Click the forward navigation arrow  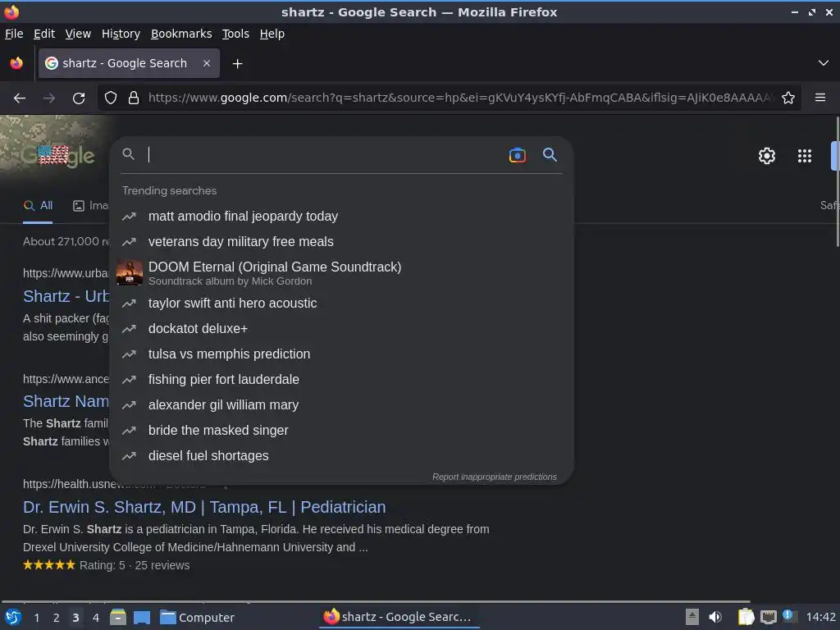tap(49, 98)
